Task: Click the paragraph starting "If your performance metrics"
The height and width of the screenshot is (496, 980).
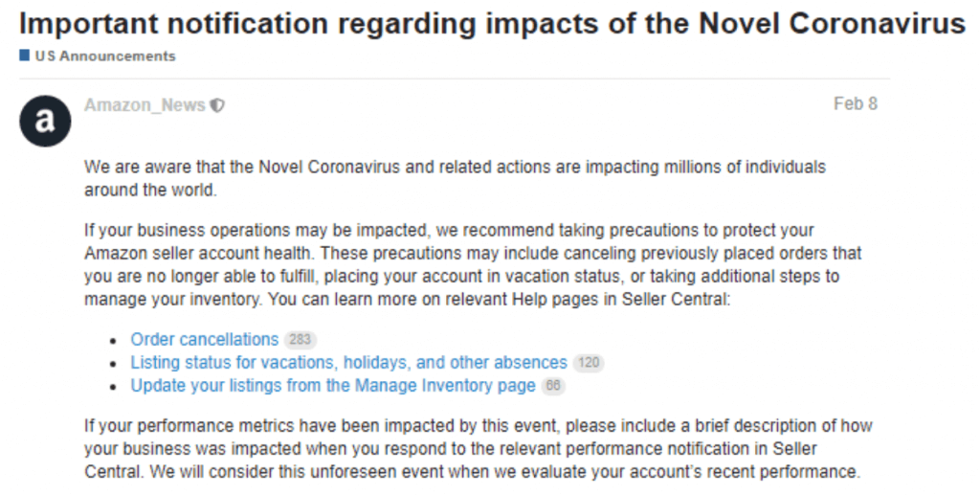Action: point(479,448)
